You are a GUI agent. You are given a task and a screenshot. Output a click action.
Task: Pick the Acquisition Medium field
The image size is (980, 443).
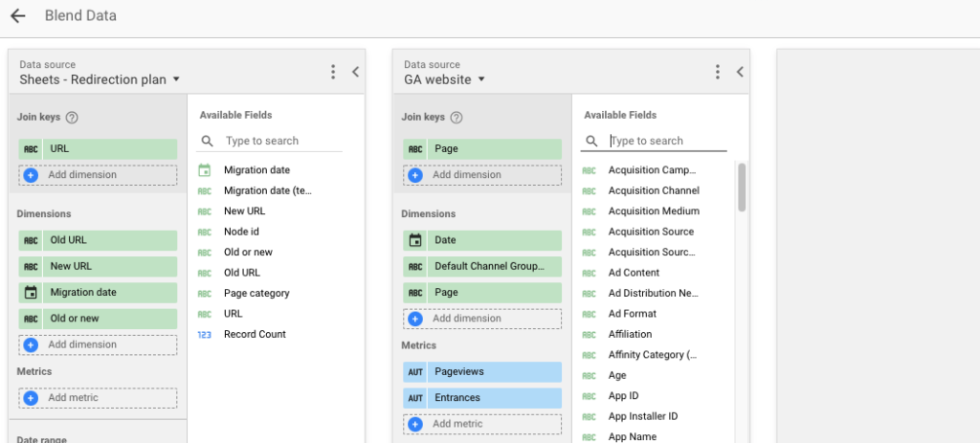656,211
